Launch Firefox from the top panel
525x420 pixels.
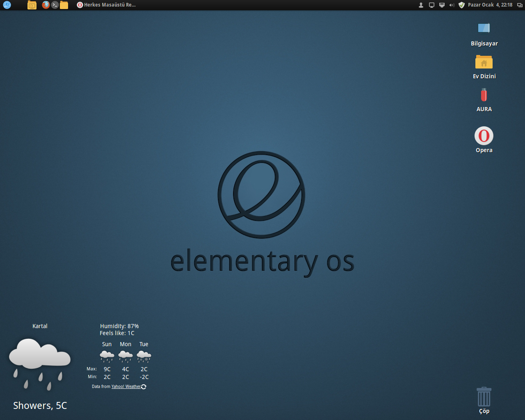click(46, 5)
